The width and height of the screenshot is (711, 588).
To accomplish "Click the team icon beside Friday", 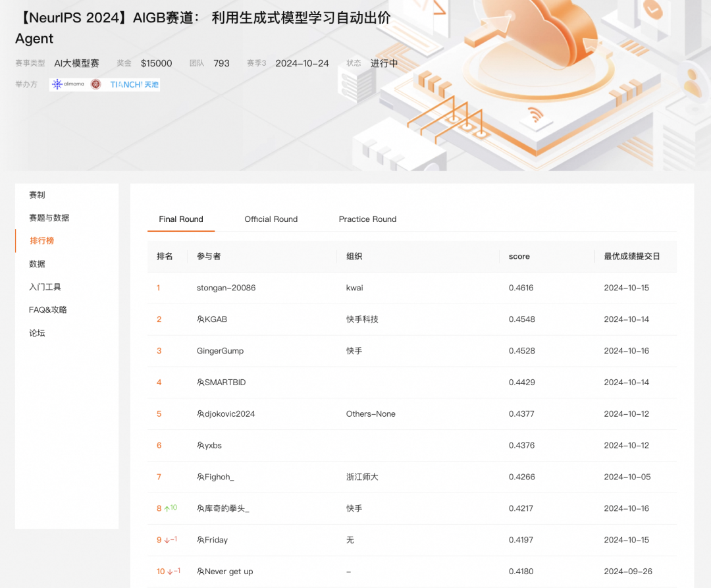I will (x=201, y=540).
